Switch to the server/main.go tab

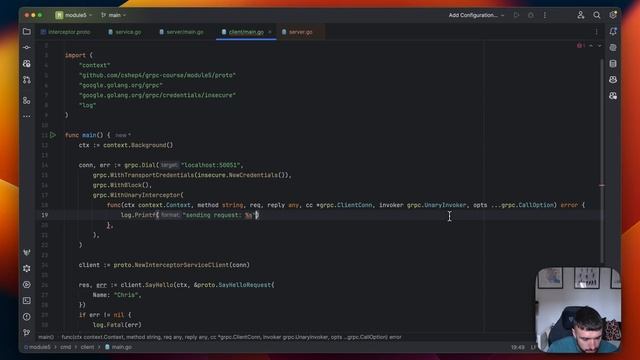click(181, 32)
